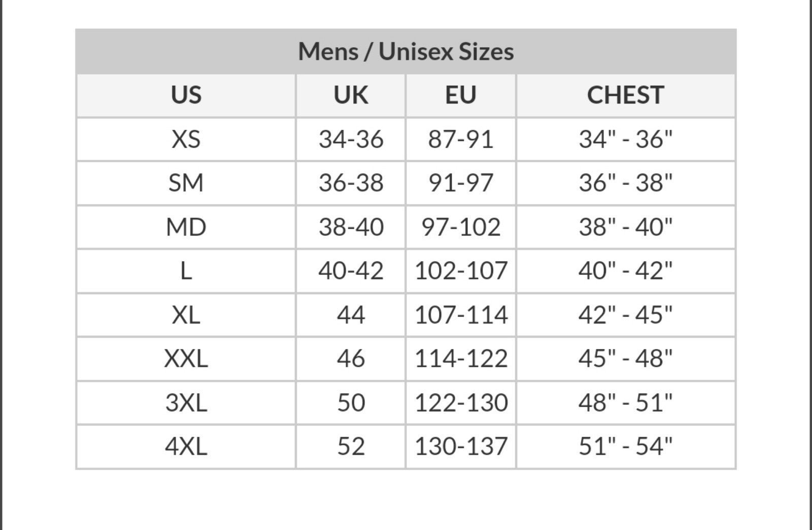Select EU value 97-102 for MD
Screen dimensions: 812x530
(461, 227)
